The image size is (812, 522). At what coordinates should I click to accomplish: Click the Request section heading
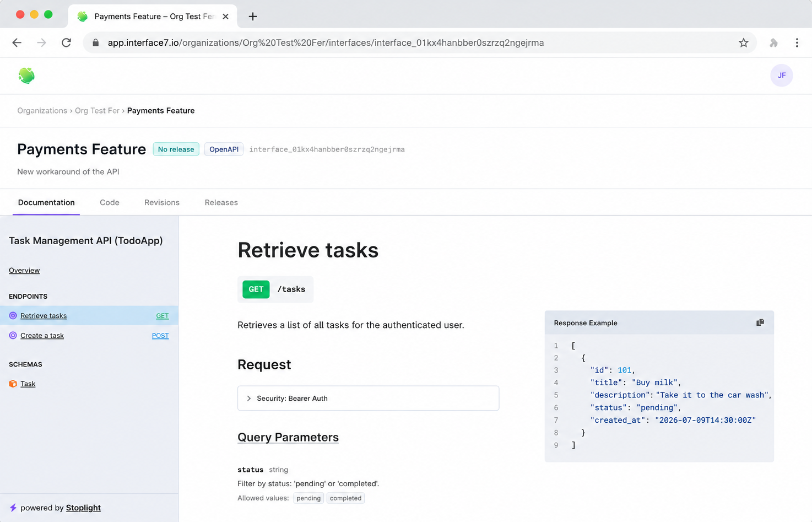click(264, 364)
